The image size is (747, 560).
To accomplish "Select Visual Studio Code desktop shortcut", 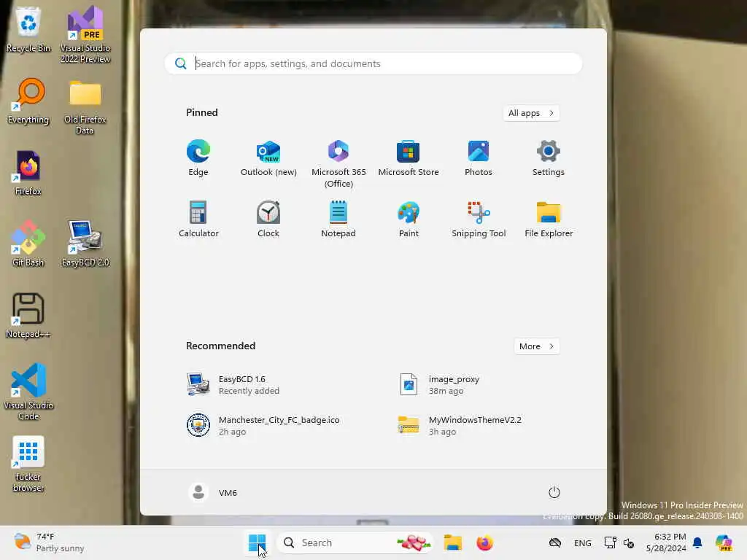I will pyautogui.click(x=28, y=392).
